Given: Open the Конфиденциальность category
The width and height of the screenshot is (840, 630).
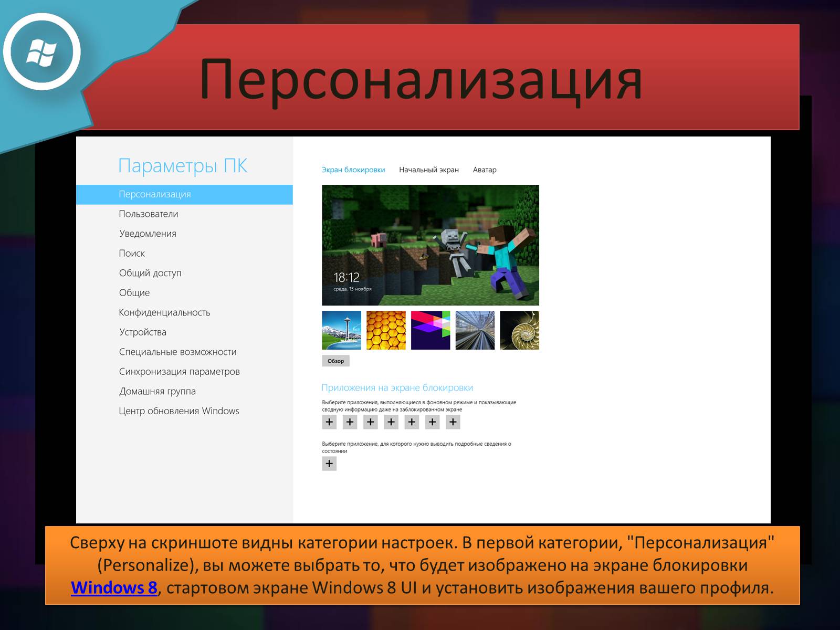Looking at the screenshot, I should (164, 312).
